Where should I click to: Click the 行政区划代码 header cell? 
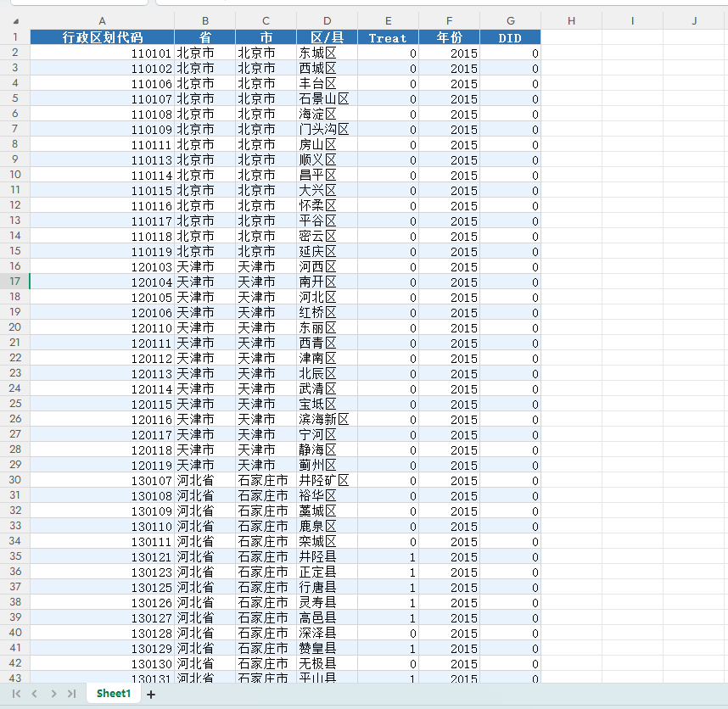click(x=102, y=37)
